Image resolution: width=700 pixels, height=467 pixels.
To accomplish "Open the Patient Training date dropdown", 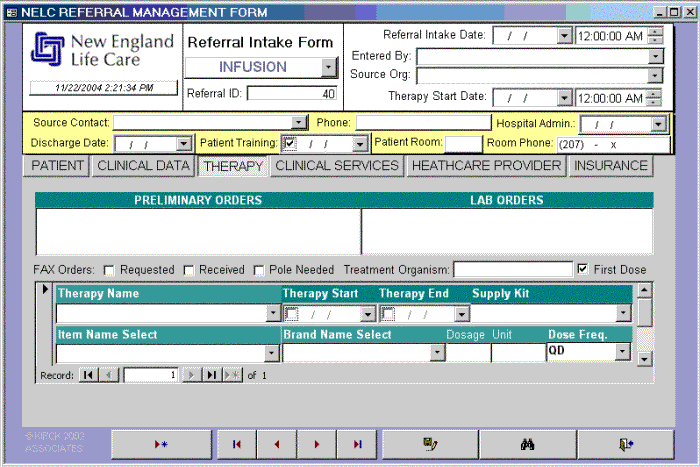I will [x=359, y=144].
